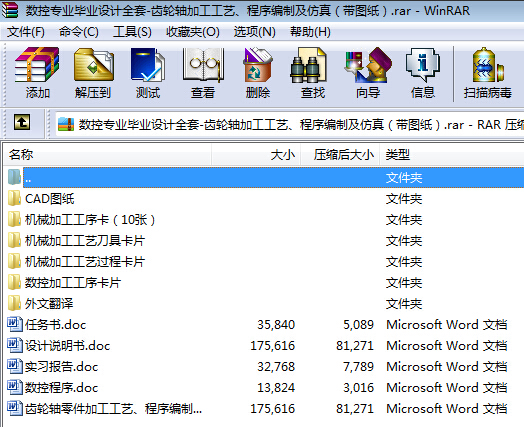Sort by 类型 column header
This screenshot has width=524, height=427.
(x=452, y=155)
